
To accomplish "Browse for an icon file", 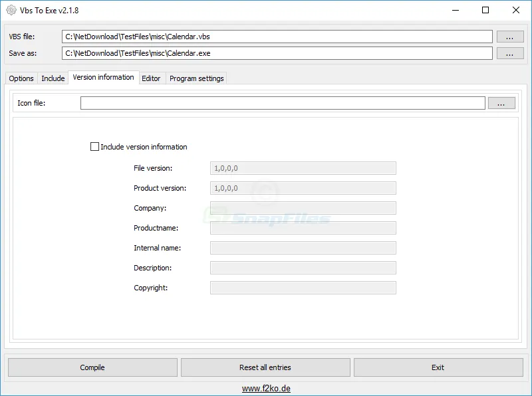I will [x=501, y=103].
